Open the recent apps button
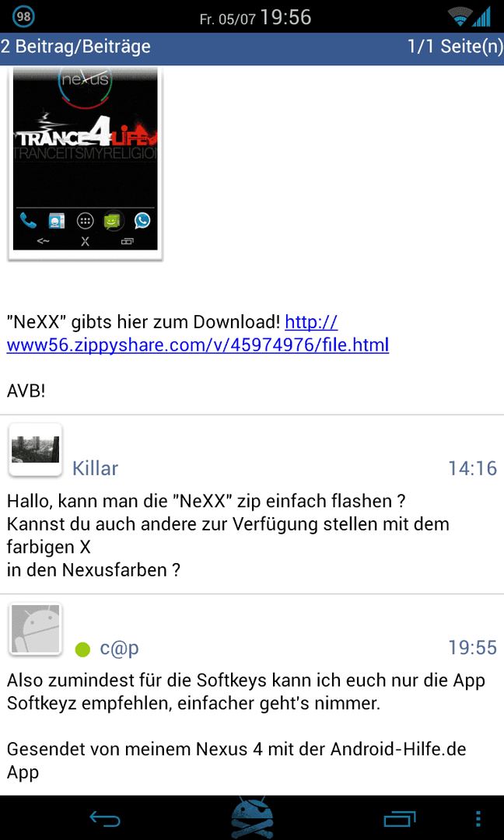504x840 pixels. coord(400,819)
